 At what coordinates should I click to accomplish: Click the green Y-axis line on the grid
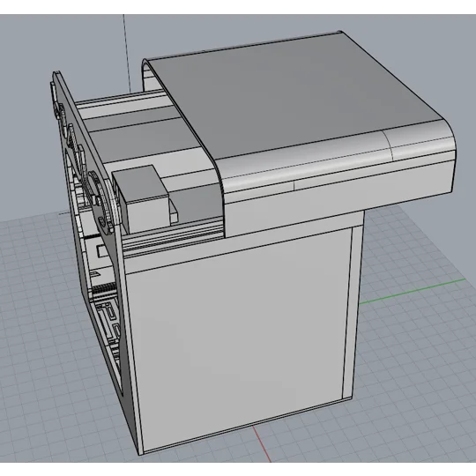pos(413,291)
